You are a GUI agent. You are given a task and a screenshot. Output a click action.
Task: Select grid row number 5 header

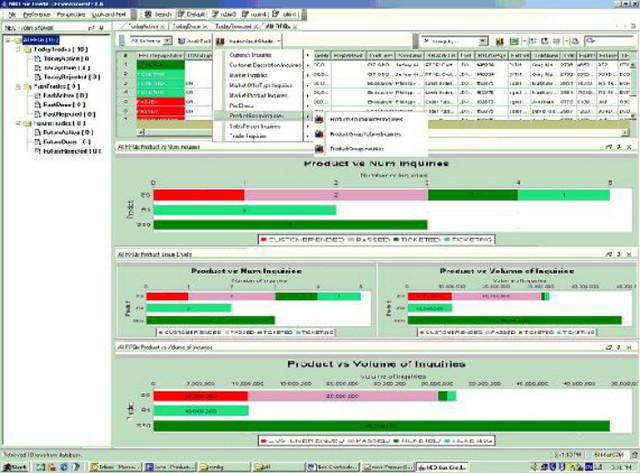(x=126, y=102)
